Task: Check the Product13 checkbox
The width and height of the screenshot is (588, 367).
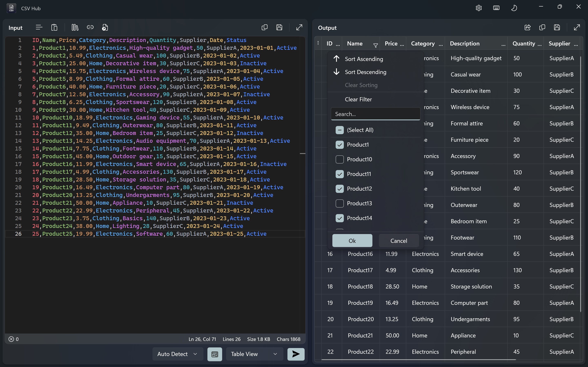Action: click(340, 203)
